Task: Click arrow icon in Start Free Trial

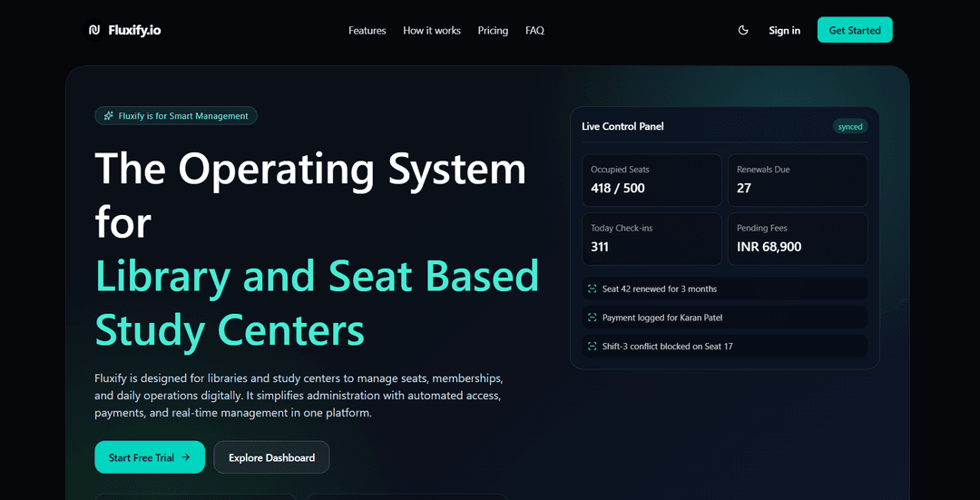Action: click(x=186, y=457)
